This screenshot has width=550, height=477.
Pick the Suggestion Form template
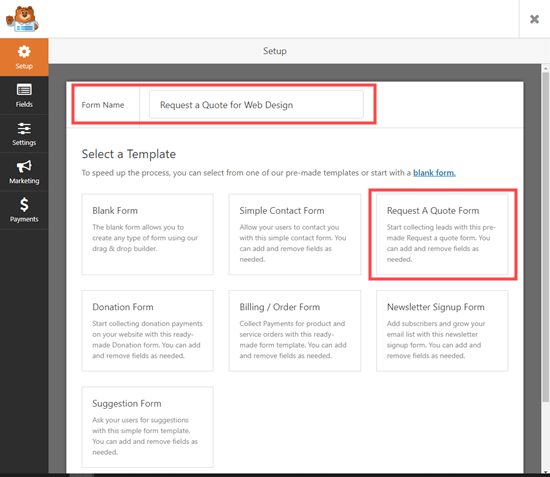click(147, 427)
